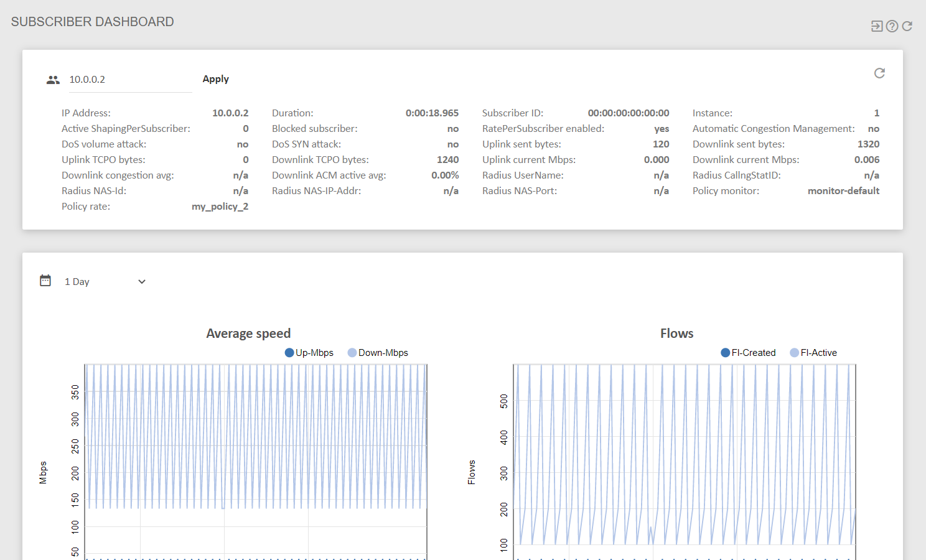Click the Instance label
926x560 pixels.
click(713, 113)
